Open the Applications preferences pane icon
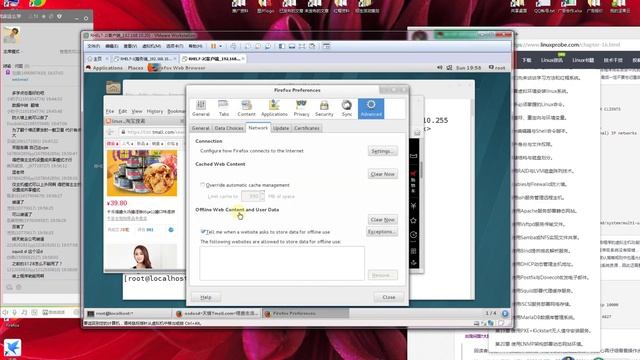640x360 pixels. coord(274,109)
